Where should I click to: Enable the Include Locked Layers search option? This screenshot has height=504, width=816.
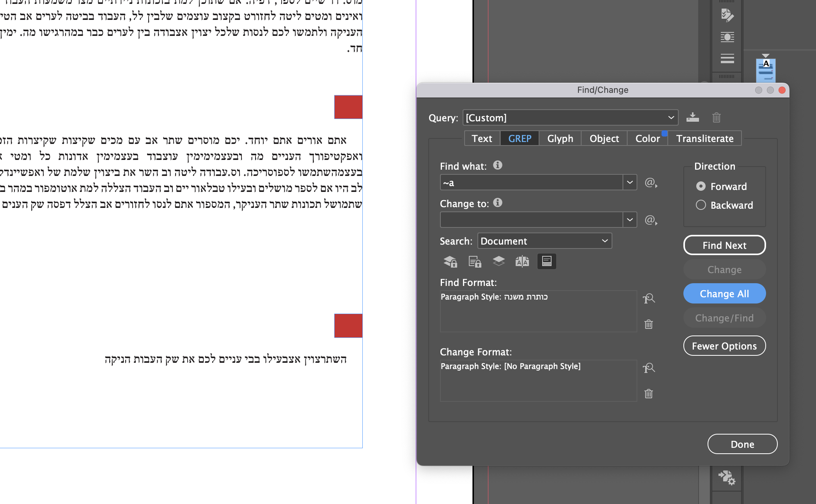tap(450, 261)
